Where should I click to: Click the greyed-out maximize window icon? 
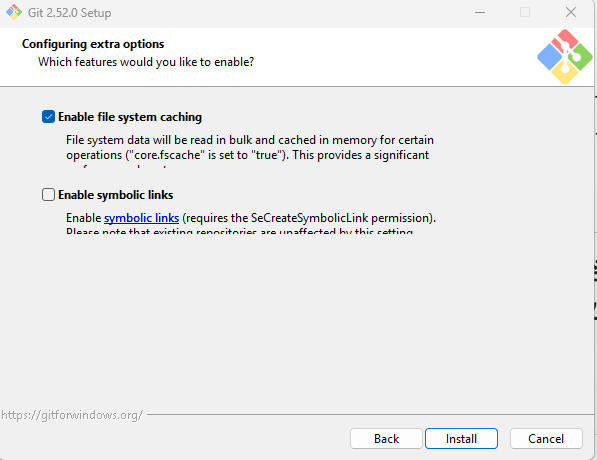(525, 13)
